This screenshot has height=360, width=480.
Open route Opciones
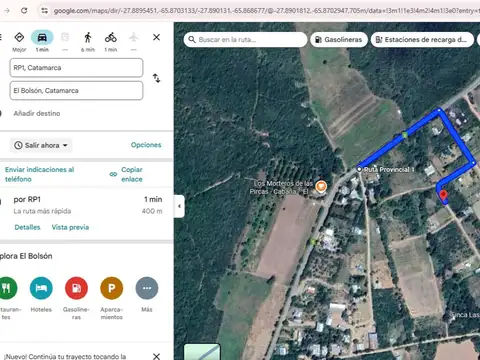coord(146,145)
